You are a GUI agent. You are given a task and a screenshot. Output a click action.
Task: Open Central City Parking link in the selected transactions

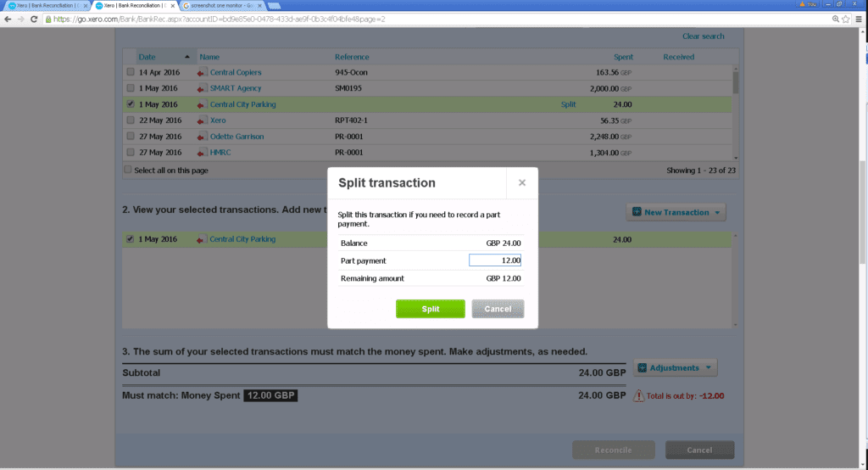point(242,239)
